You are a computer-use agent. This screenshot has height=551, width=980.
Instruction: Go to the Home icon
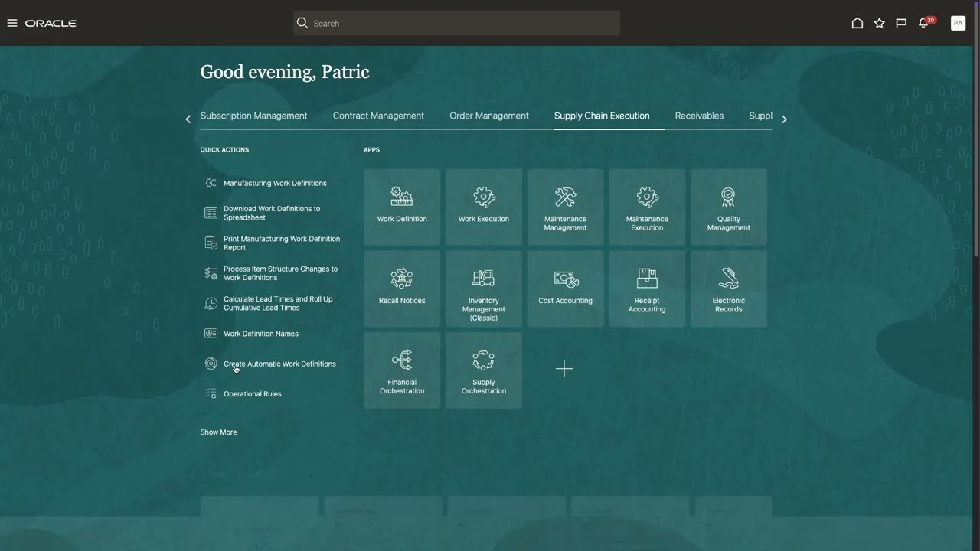click(x=857, y=23)
